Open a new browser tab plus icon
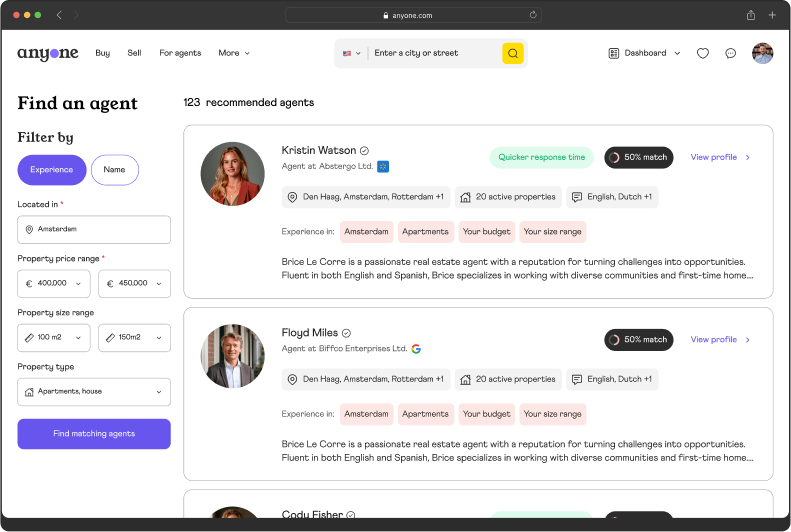The width and height of the screenshot is (791, 532). (x=772, y=15)
